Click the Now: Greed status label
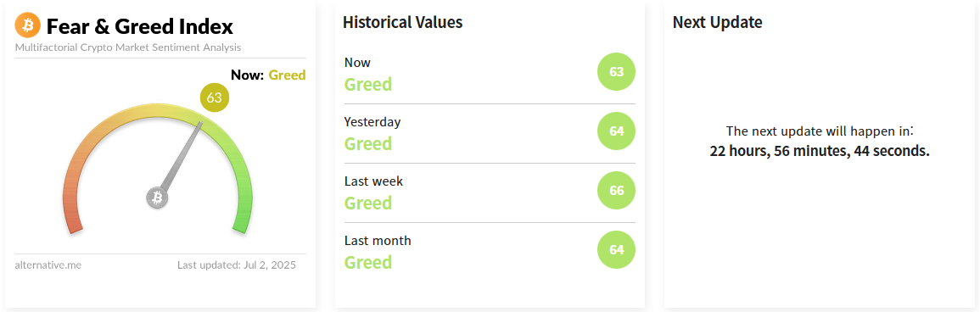This screenshot has width=980, height=312. point(268,75)
